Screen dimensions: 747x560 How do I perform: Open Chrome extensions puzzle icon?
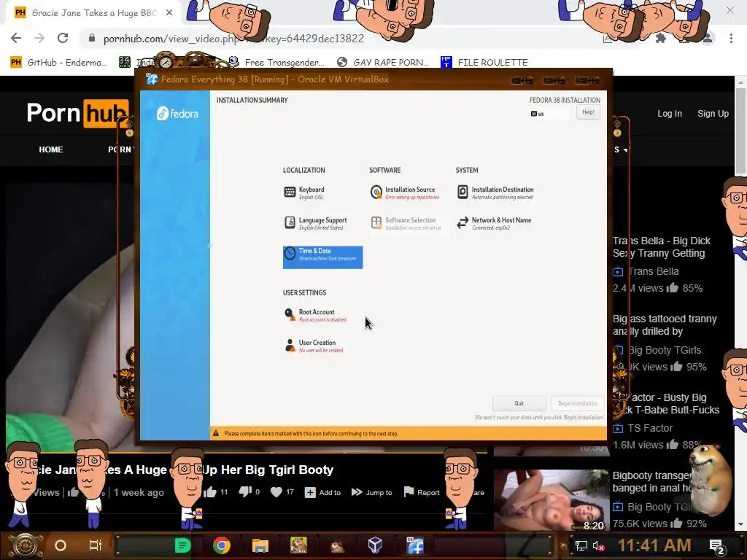[x=661, y=38]
